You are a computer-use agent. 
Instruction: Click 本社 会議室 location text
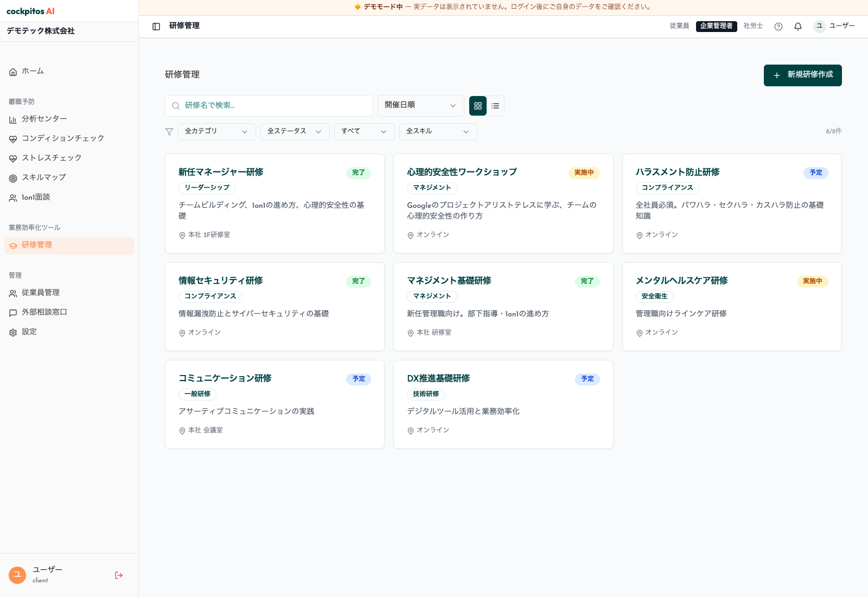point(205,430)
